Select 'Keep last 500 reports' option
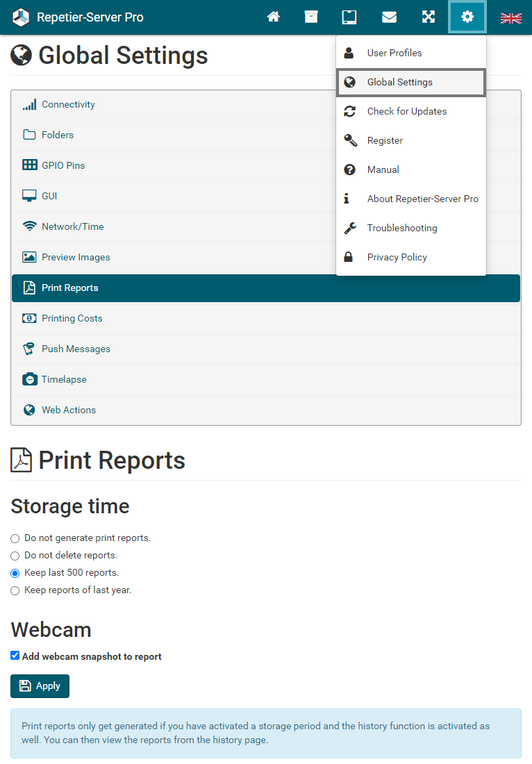 point(15,574)
